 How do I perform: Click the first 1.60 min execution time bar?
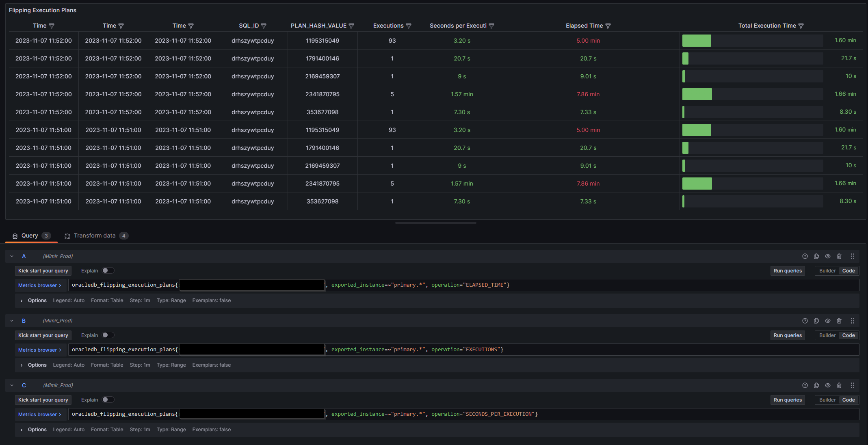[697, 41]
